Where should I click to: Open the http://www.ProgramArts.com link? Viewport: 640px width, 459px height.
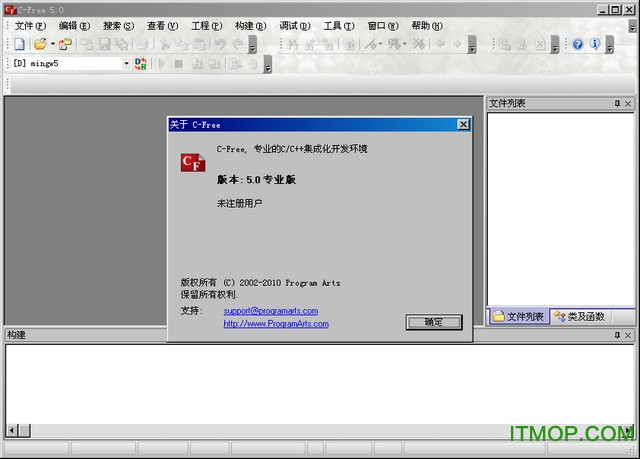pyautogui.click(x=276, y=324)
